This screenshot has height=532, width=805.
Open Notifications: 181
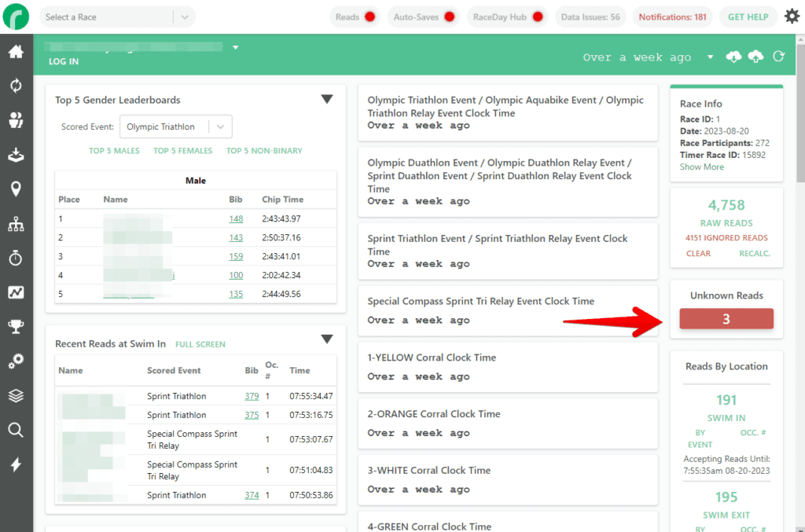coord(673,17)
